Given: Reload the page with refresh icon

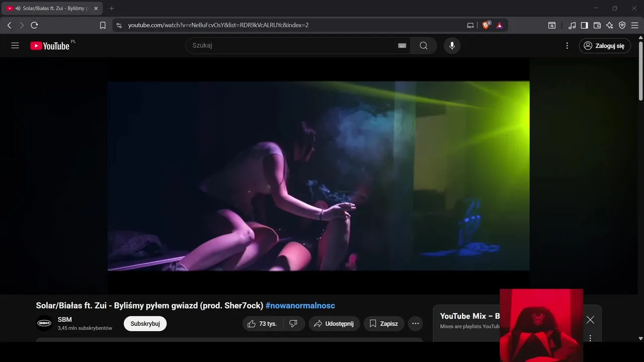Looking at the screenshot, I should tap(34, 25).
